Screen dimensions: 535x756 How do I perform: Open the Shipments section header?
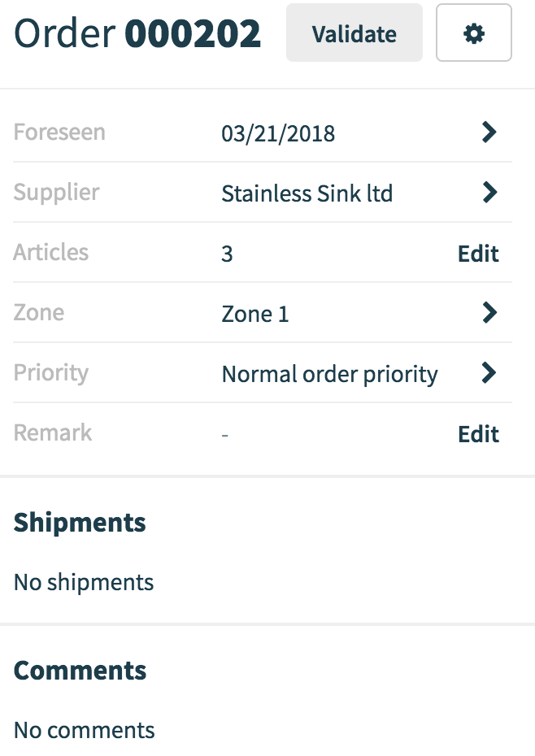click(x=79, y=523)
